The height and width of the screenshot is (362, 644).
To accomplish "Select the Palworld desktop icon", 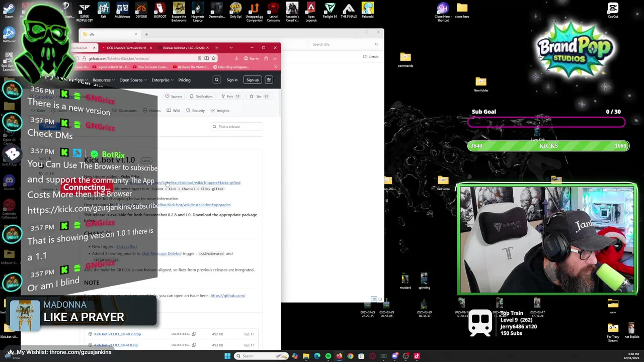I will pyautogui.click(x=368, y=10).
